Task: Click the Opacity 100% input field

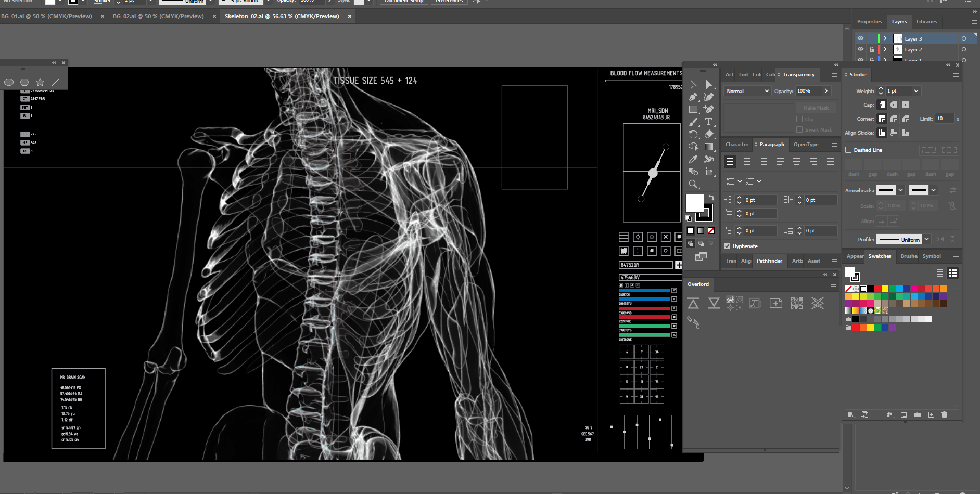Action: point(808,91)
